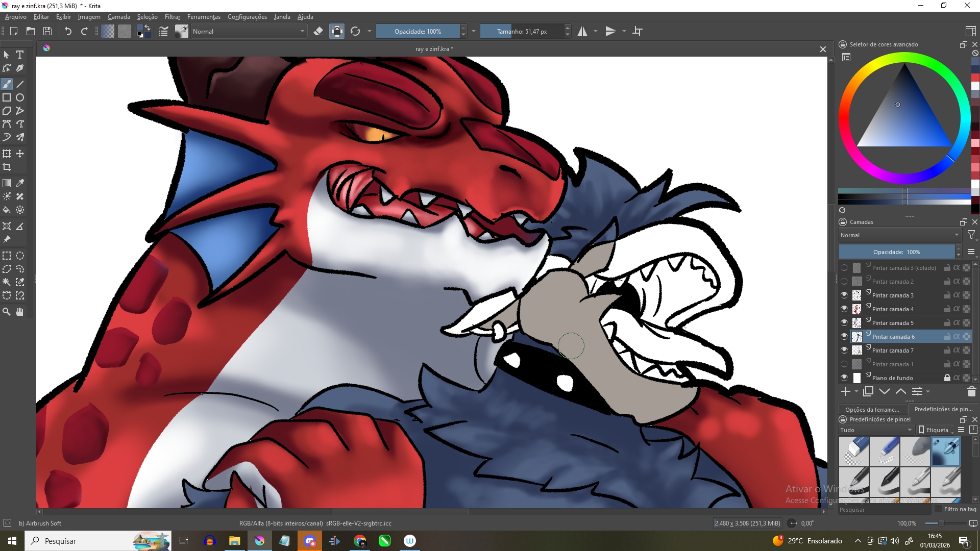This screenshot has height=551, width=980.
Task: Select the Fill bucket tool
Action: point(7,210)
